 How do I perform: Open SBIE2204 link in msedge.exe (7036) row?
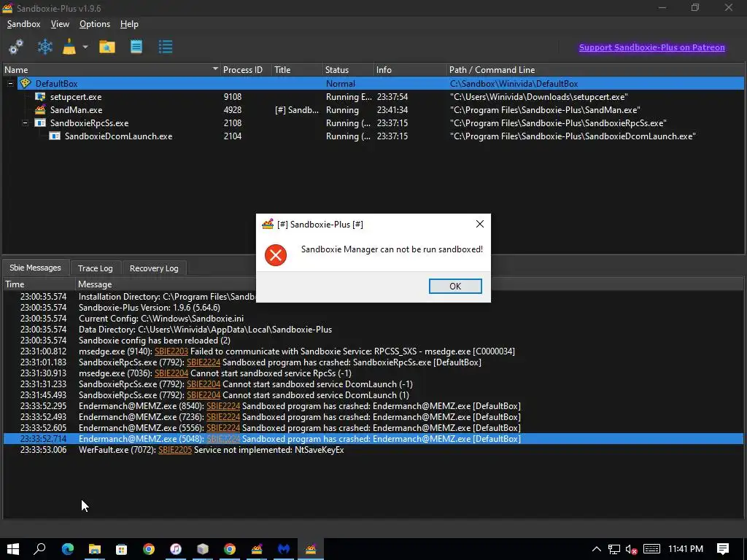click(x=171, y=373)
